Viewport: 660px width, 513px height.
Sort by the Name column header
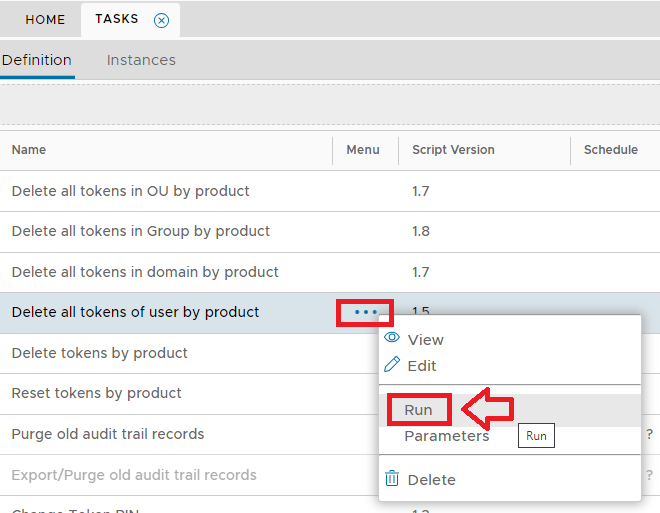(x=29, y=150)
